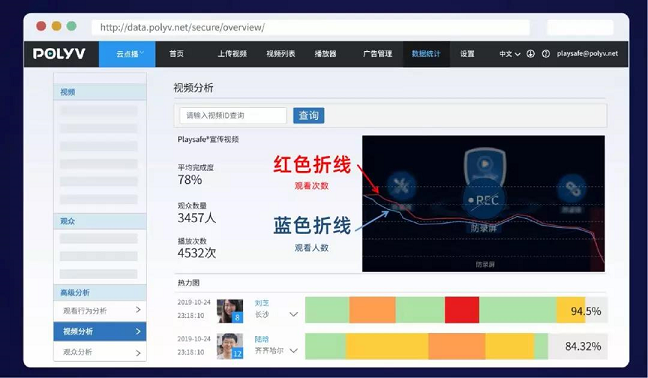Click the tools icon in video preview
The image size is (648, 378).
401,187
